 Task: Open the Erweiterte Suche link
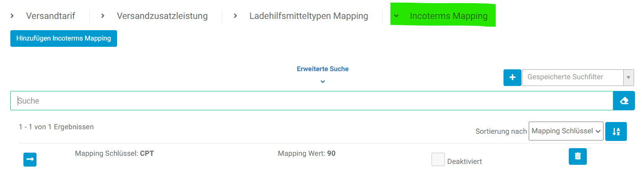click(x=322, y=69)
